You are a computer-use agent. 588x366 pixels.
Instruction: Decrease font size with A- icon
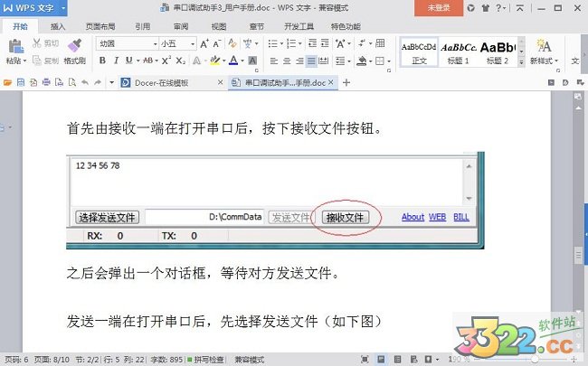tap(217, 44)
